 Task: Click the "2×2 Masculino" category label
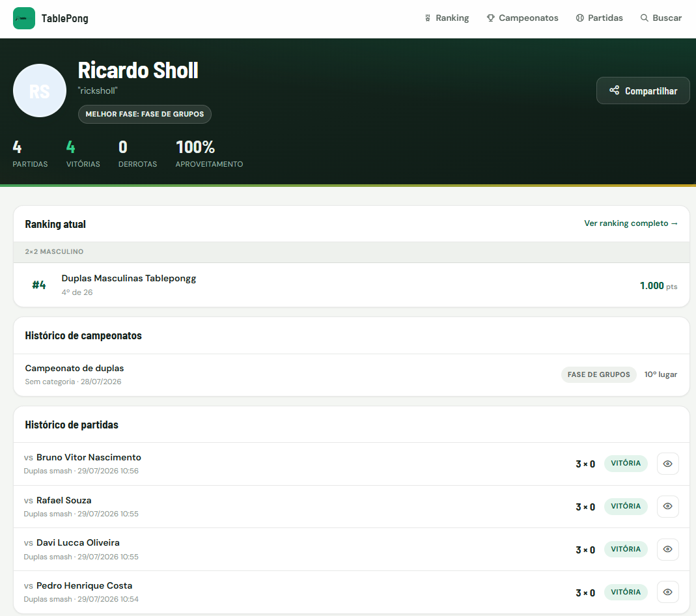point(54,251)
